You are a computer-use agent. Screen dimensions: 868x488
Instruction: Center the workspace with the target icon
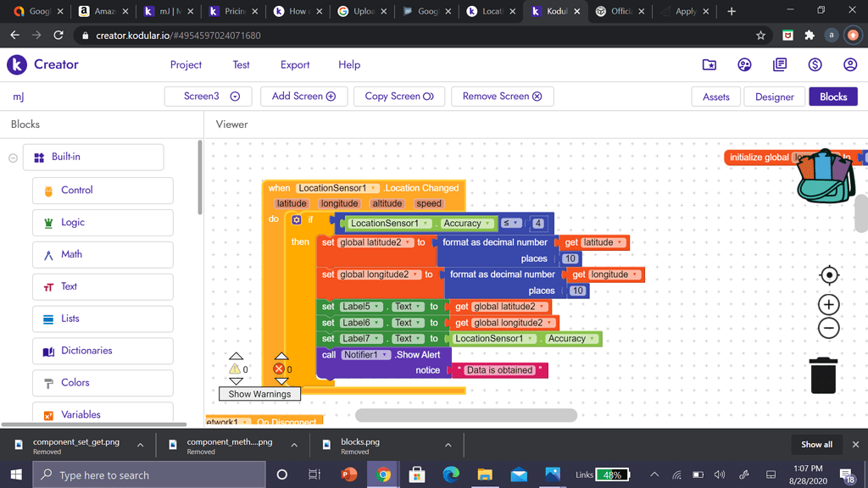[829, 275]
